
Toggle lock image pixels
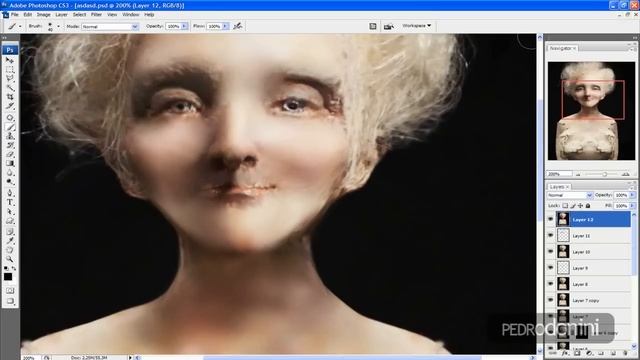pos(573,206)
